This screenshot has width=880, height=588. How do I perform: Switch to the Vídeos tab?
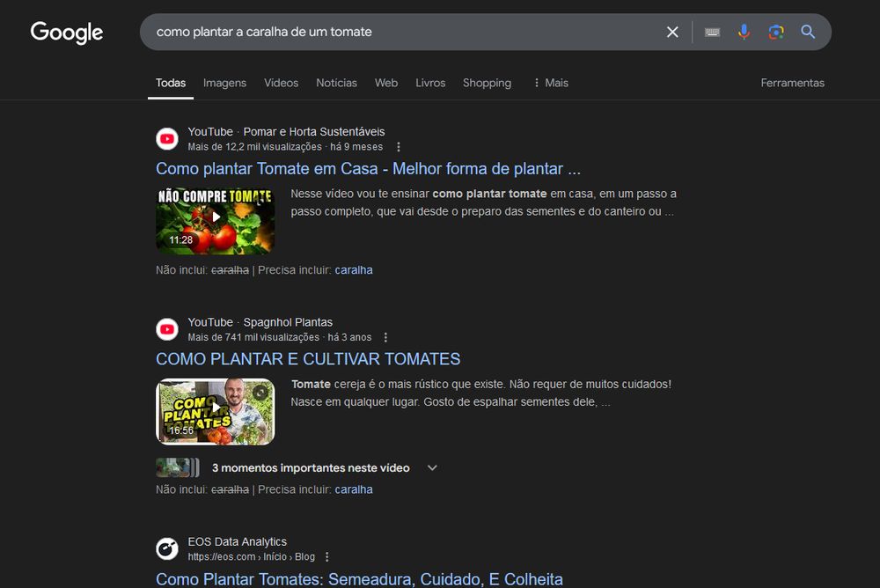click(282, 83)
